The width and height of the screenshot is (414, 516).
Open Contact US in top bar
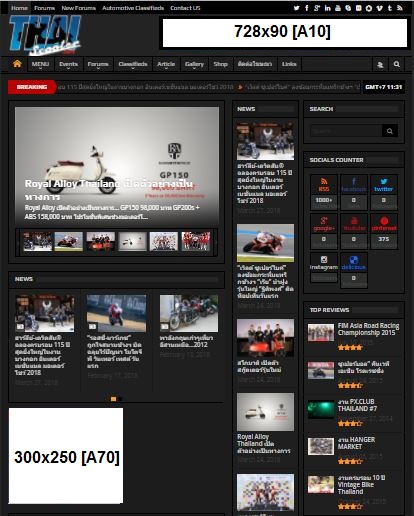pos(185,8)
